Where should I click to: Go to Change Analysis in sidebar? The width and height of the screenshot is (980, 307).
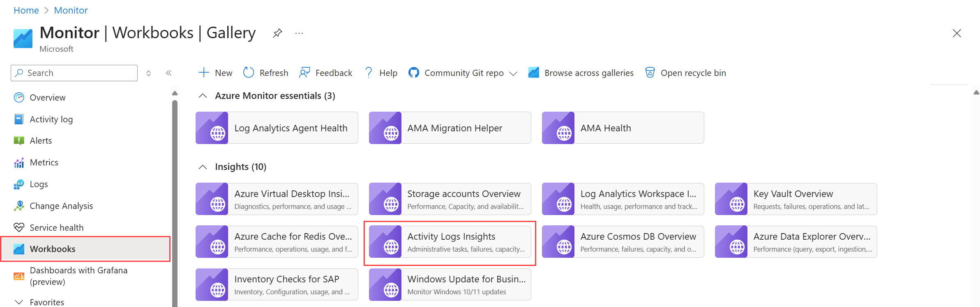pos(61,206)
